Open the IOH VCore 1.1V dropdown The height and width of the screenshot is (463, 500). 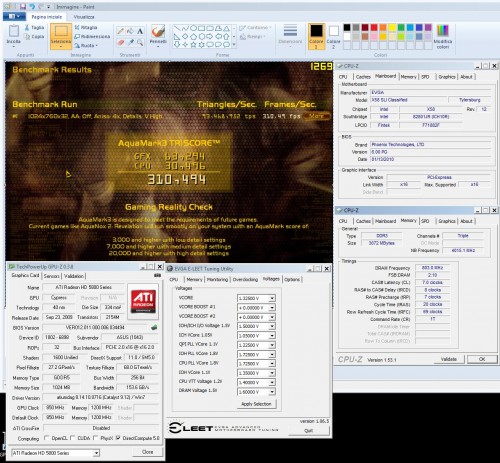click(272, 373)
